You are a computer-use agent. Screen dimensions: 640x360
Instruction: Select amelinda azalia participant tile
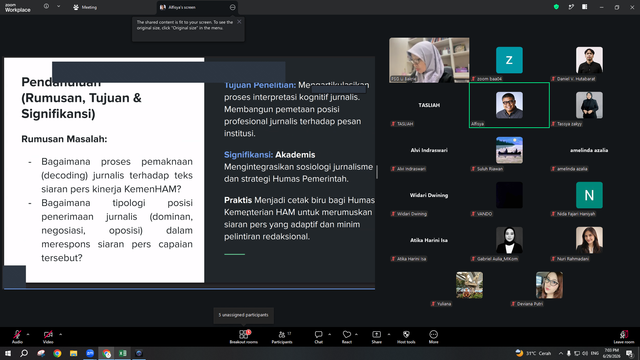tap(589, 150)
